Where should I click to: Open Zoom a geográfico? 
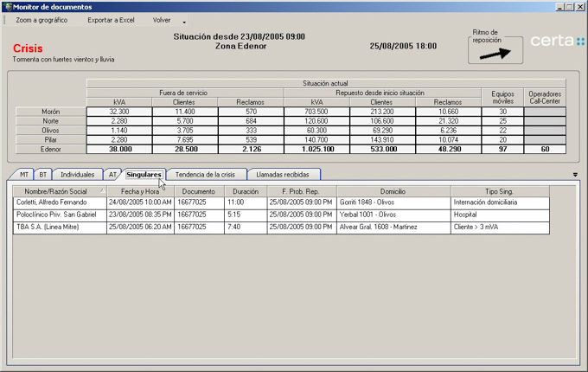point(42,20)
